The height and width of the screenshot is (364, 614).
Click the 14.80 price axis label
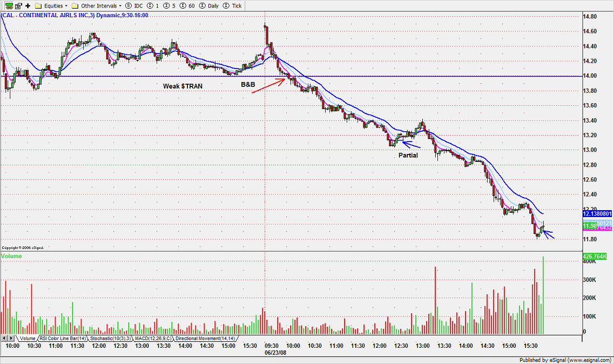pyautogui.click(x=590, y=16)
